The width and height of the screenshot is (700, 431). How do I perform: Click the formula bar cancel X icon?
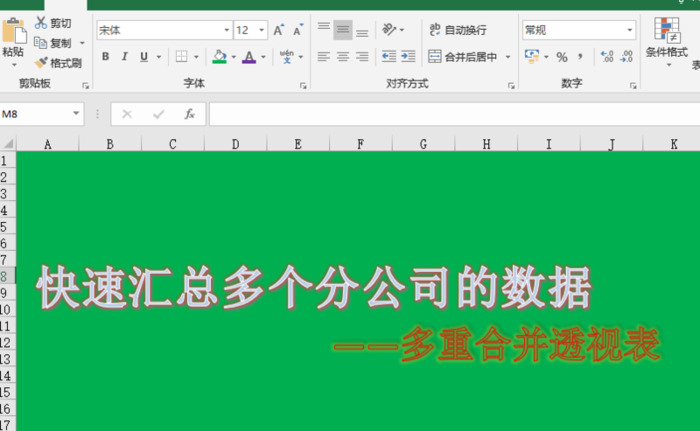coord(127,114)
